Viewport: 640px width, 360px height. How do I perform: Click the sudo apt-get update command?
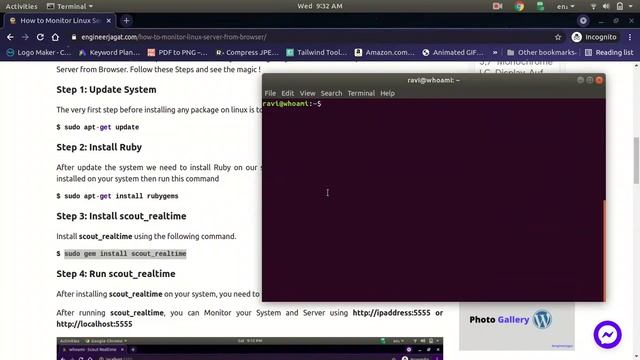(x=102, y=127)
